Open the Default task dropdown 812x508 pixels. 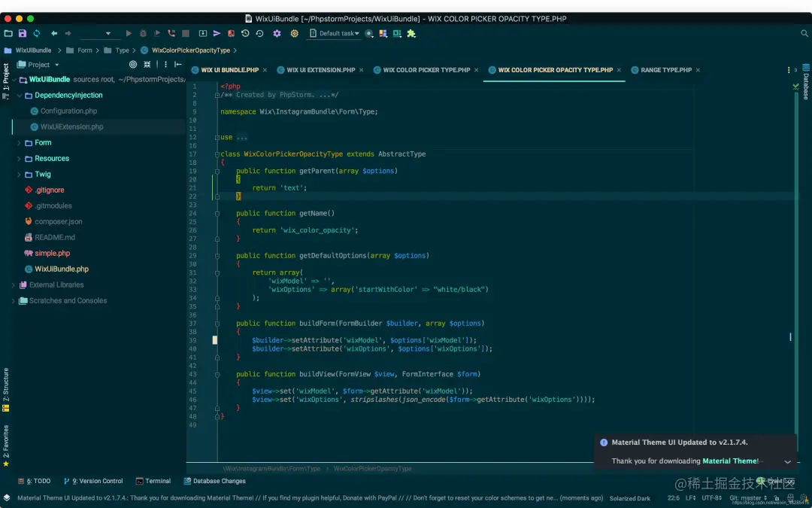coord(335,33)
